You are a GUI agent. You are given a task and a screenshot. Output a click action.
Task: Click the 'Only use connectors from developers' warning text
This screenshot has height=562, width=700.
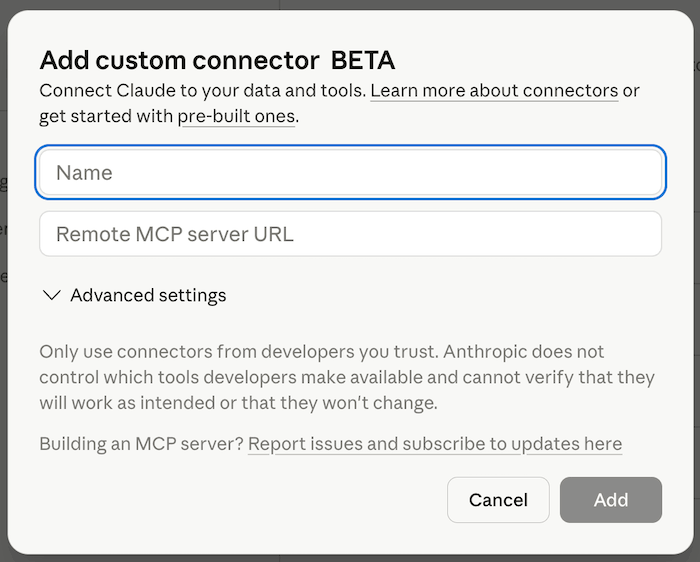pyautogui.click(x=347, y=377)
